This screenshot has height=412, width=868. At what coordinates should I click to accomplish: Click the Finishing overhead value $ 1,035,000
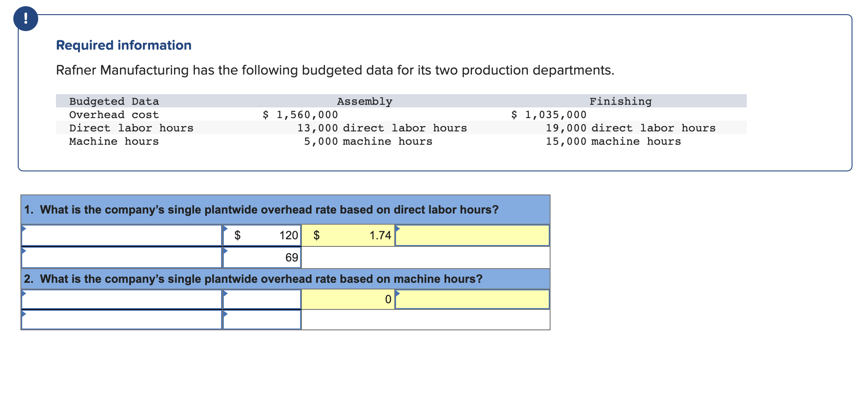pos(549,115)
